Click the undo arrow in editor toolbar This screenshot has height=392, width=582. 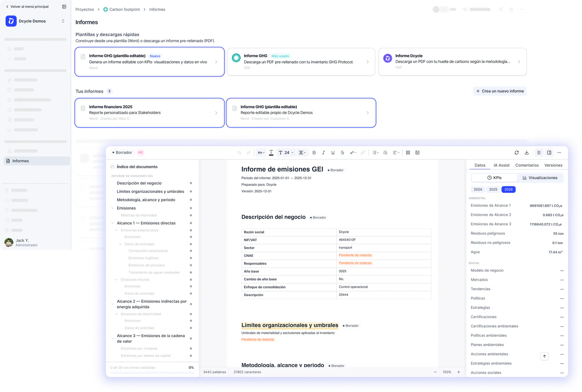pos(239,153)
